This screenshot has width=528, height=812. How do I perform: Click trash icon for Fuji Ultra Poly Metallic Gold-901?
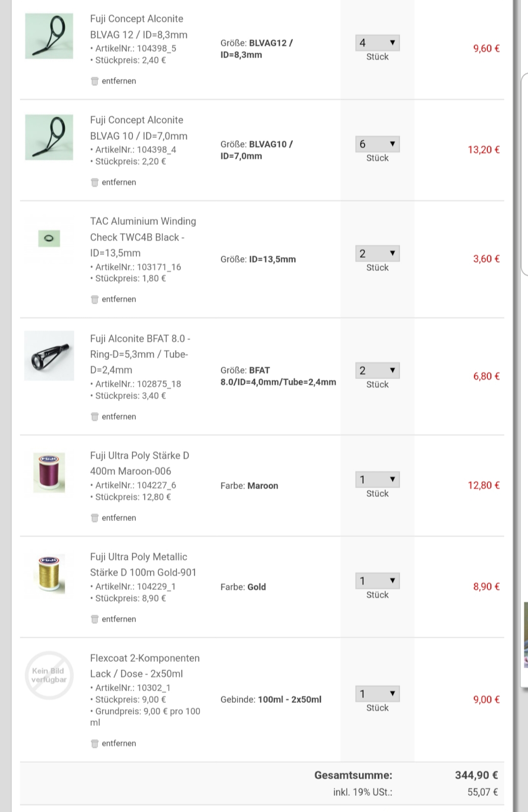click(x=95, y=619)
